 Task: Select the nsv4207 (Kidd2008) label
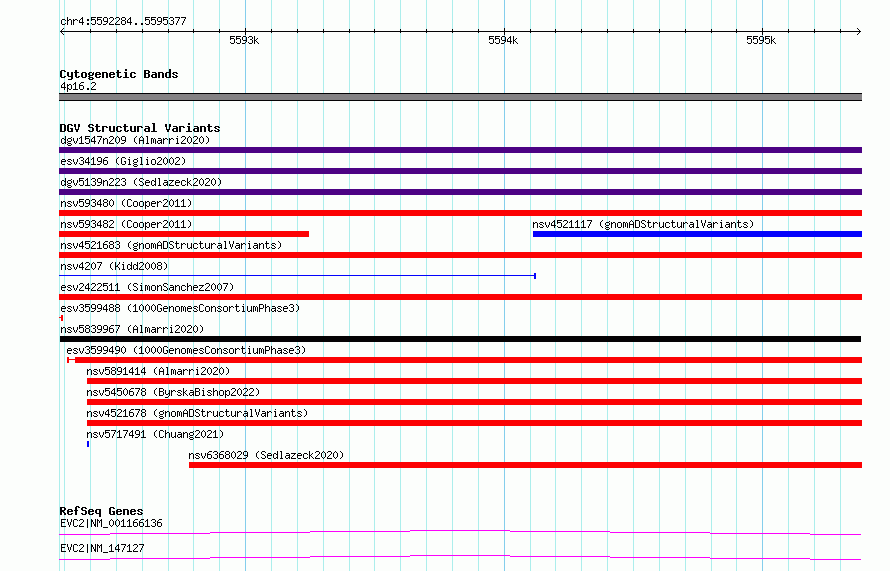pos(114,266)
